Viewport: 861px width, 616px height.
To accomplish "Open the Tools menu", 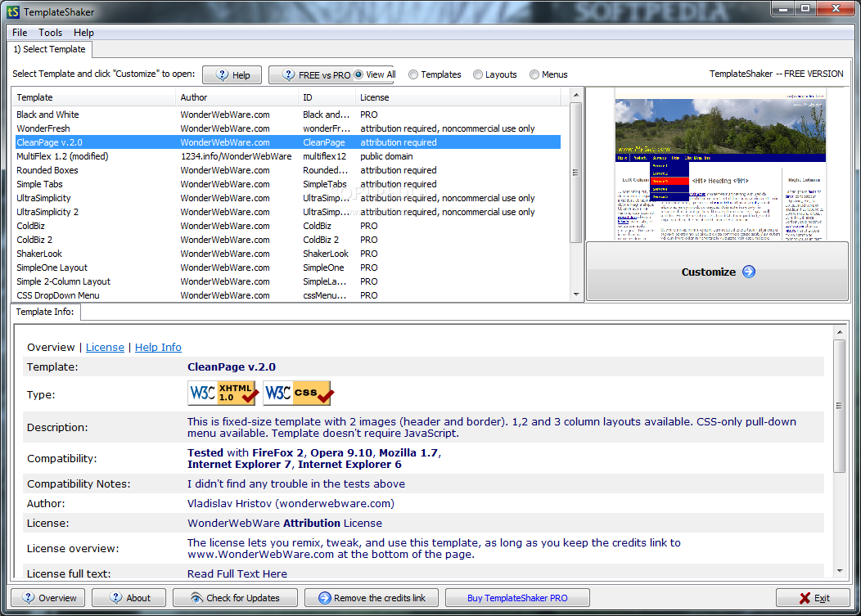I will (50, 33).
